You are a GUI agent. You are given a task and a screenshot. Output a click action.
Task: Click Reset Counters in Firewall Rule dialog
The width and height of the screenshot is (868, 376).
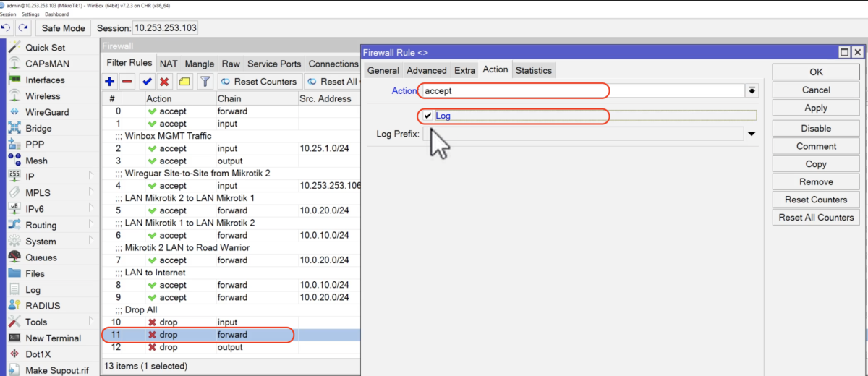click(816, 200)
